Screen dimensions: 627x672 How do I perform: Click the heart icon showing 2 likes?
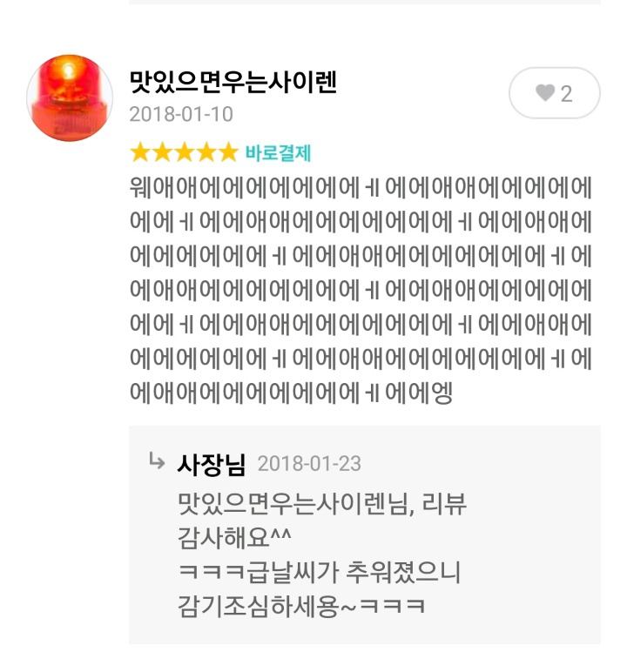point(545,92)
